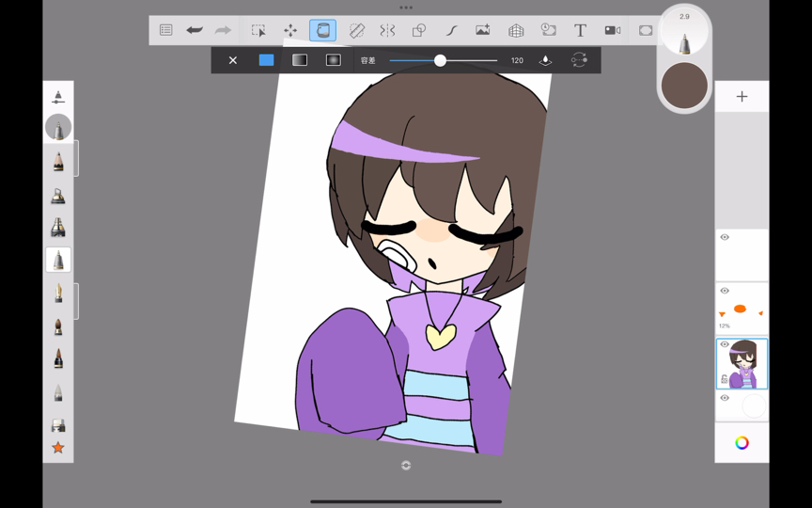
Task: Activate the Predictive Stroke tool
Action: (x=451, y=30)
